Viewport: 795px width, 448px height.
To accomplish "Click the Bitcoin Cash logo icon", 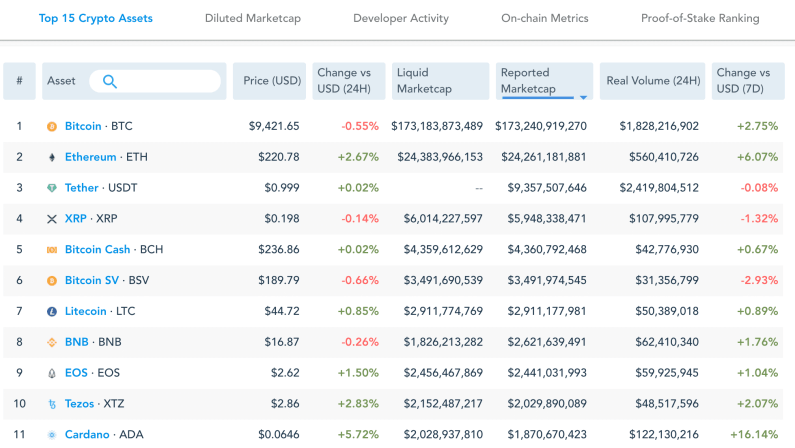I will [x=52, y=250].
